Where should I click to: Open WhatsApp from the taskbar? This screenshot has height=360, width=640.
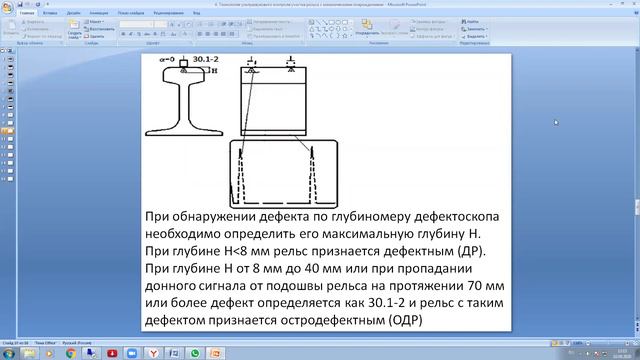click(x=195, y=353)
